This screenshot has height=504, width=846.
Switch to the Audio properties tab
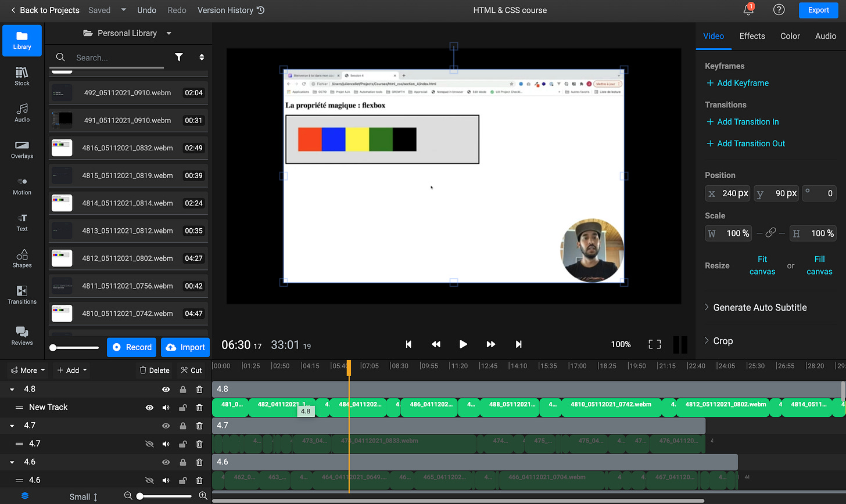click(826, 36)
